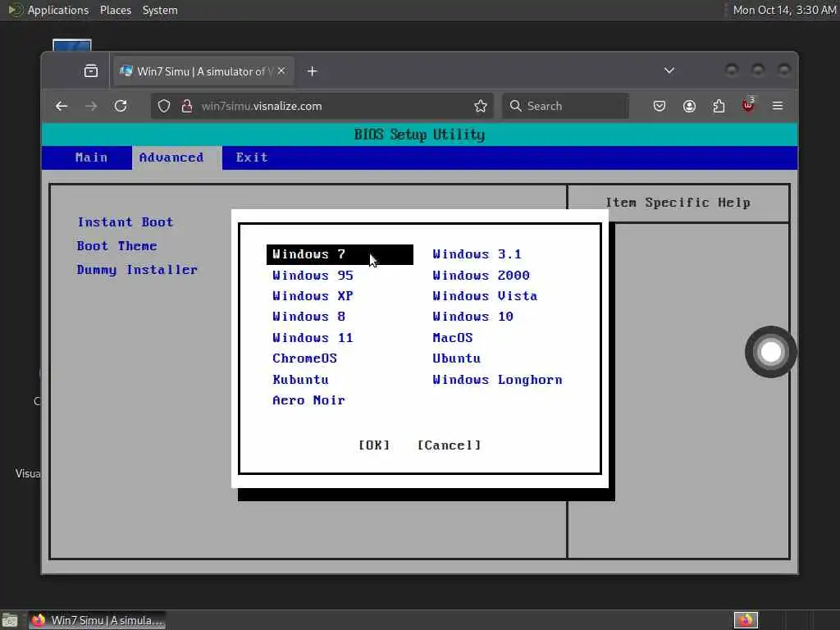Open the Firefox View icon
This screenshot has width=840, height=630.
click(x=91, y=71)
